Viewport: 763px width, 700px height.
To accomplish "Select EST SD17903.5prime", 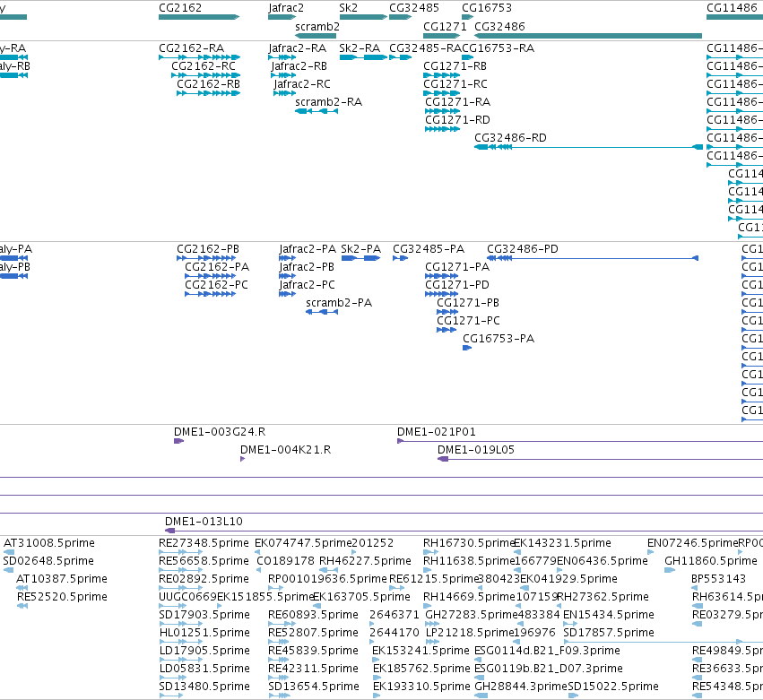I will point(181,624).
